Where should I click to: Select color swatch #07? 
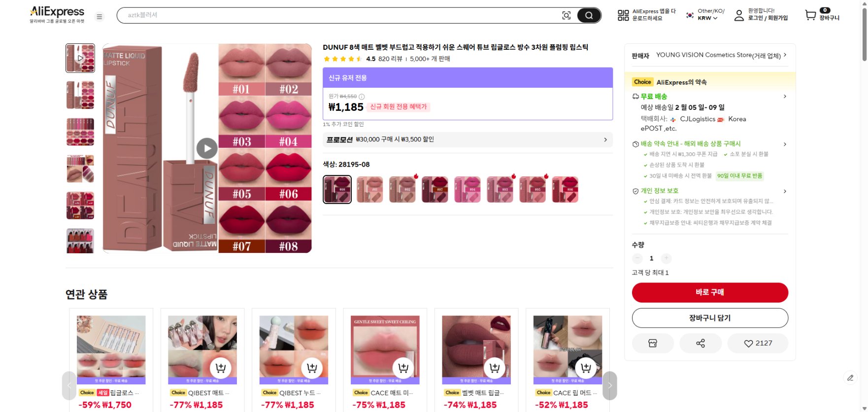click(x=435, y=189)
